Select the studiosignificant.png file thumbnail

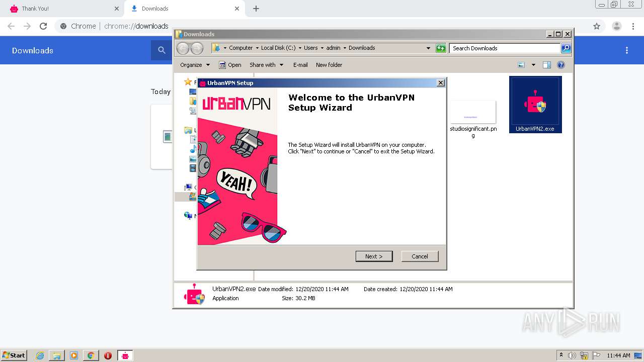point(472,112)
